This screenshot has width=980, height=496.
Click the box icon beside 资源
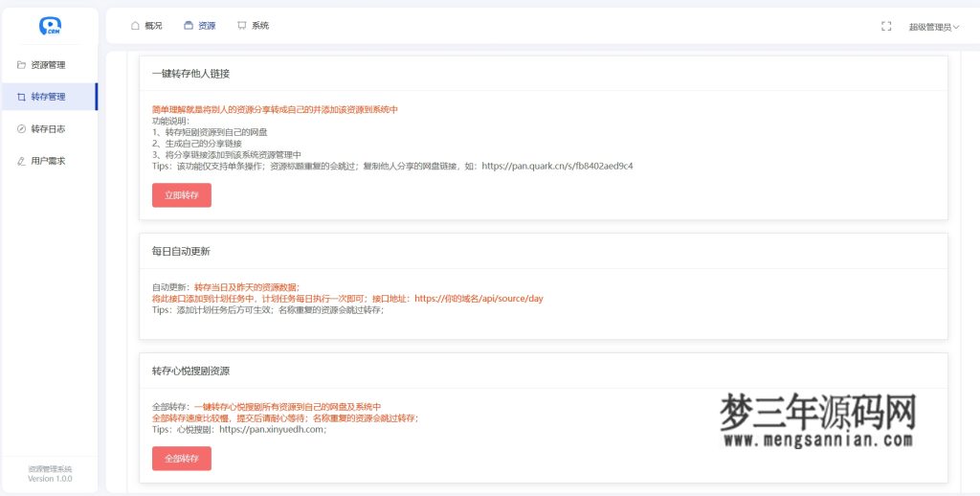189,26
